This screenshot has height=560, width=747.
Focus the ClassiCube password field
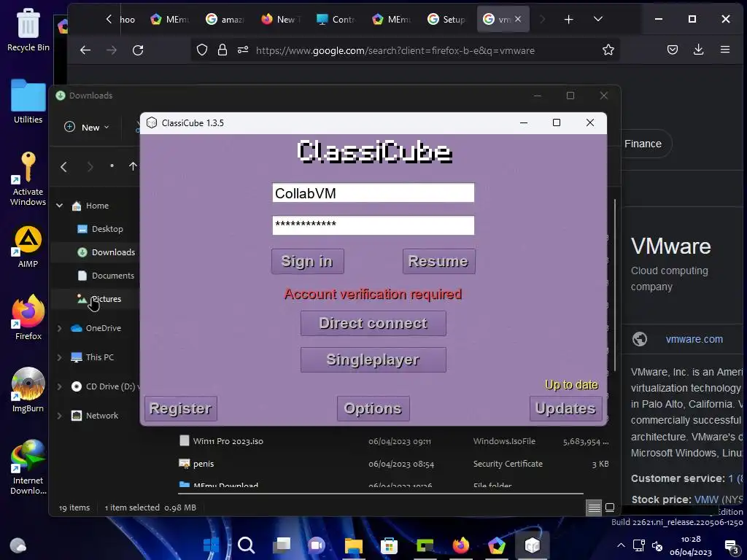(373, 225)
